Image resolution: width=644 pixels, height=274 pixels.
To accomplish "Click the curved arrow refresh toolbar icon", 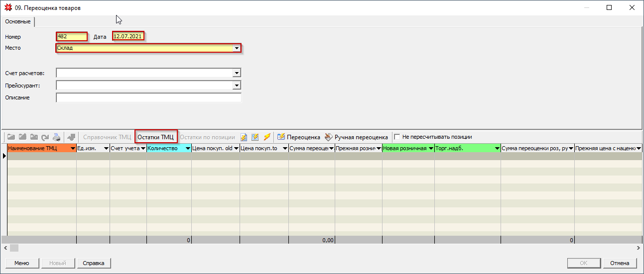I will pos(45,137).
